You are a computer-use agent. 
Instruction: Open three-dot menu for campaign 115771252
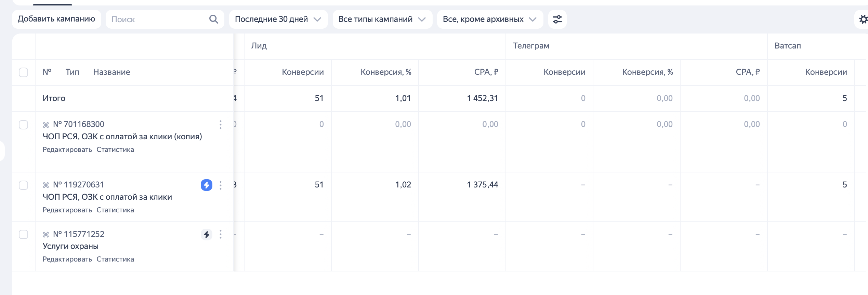click(221, 234)
